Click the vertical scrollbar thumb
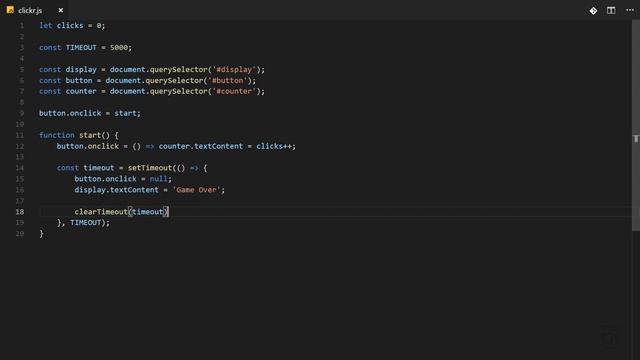This screenshot has height=360, width=640. (x=636, y=125)
